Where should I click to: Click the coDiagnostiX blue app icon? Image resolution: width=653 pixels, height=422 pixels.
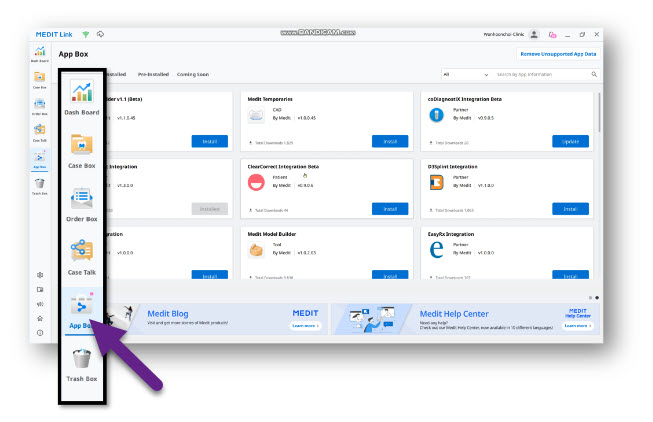click(x=436, y=115)
